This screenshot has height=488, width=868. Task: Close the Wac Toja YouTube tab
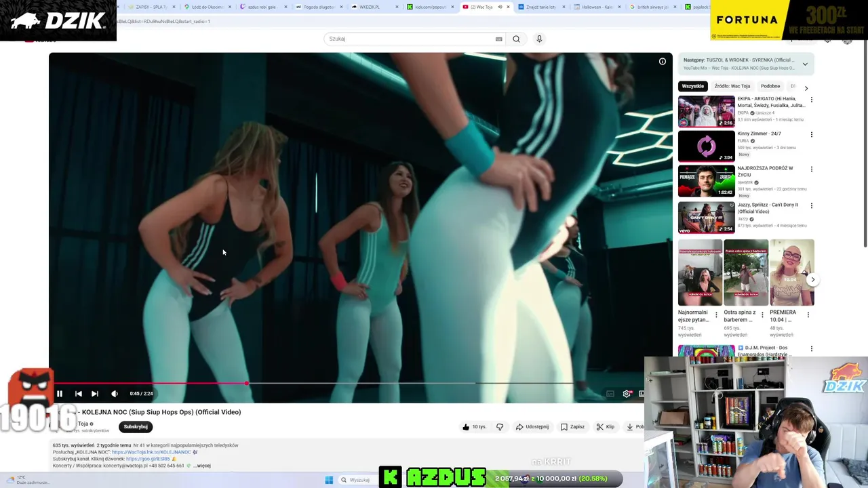point(508,7)
